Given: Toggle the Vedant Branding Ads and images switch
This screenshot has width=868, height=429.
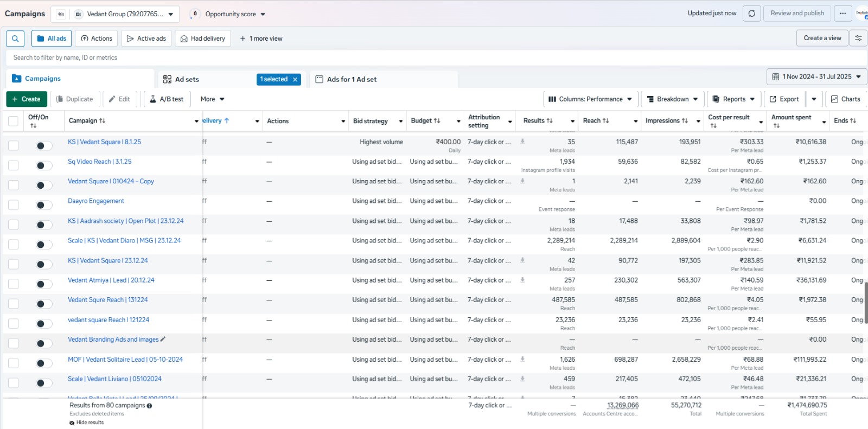Looking at the screenshot, I should pyautogui.click(x=44, y=343).
